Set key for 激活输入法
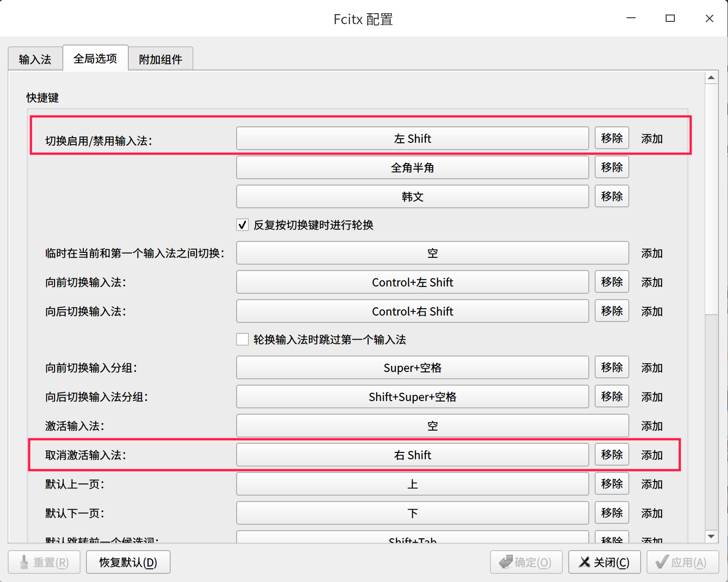The image size is (728, 582). coord(433,426)
